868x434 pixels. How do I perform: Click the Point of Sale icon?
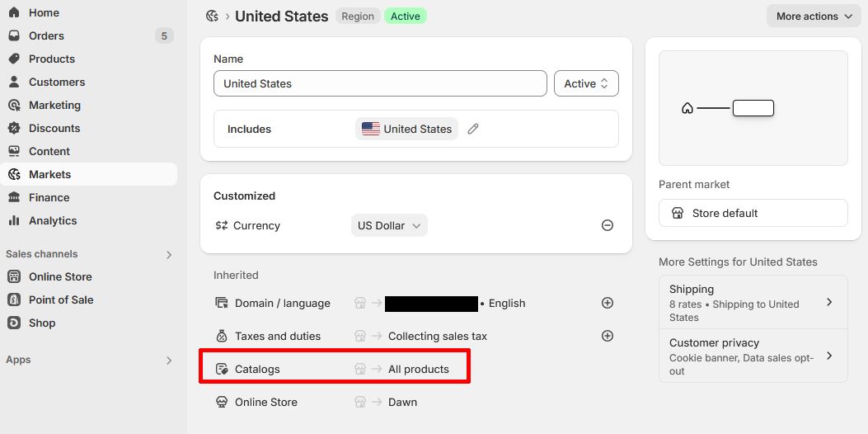pos(14,300)
